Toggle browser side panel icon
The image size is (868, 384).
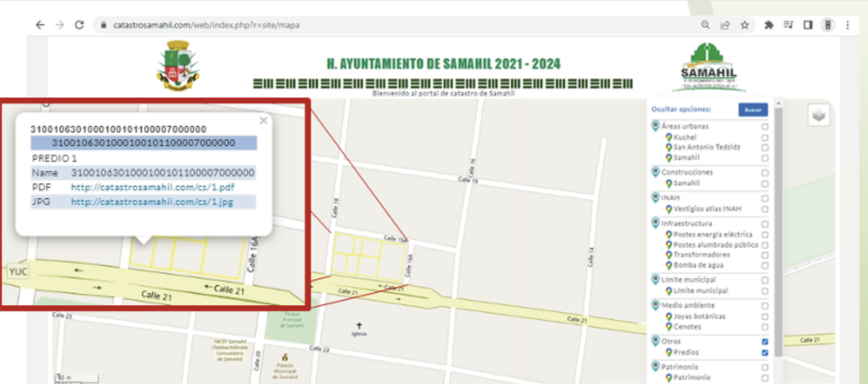(x=808, y=25)
